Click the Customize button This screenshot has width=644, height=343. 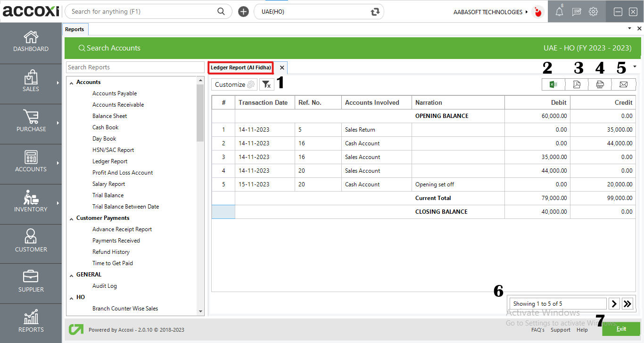tap(234, 84)
